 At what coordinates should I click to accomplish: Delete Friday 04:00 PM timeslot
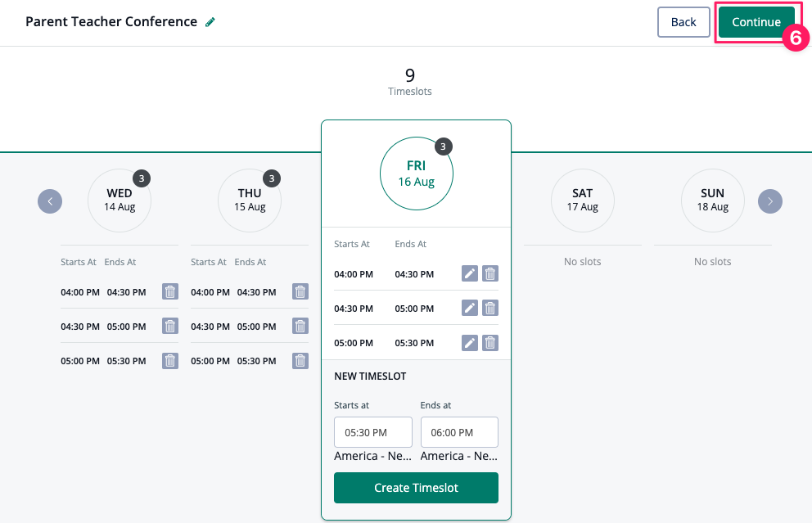click(x=489, y=274)
